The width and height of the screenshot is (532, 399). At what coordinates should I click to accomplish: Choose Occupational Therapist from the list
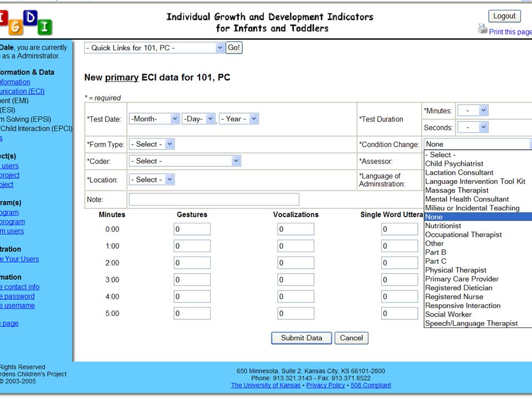tap(478, 234)
